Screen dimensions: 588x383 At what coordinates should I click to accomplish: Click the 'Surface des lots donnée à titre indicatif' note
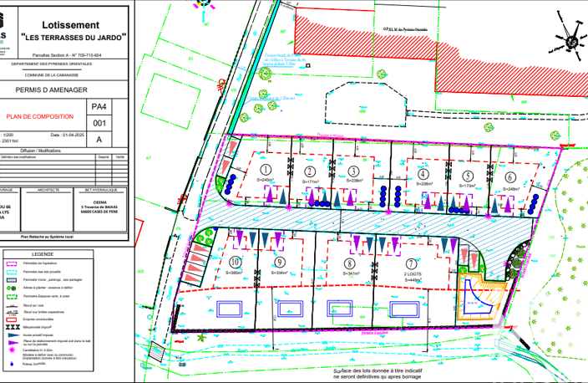(378, 371)
